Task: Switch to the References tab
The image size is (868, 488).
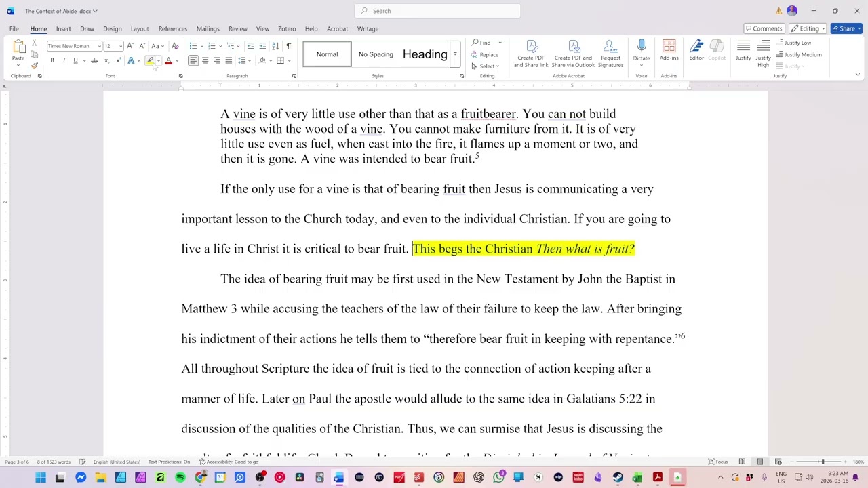Action: (172, 28)
